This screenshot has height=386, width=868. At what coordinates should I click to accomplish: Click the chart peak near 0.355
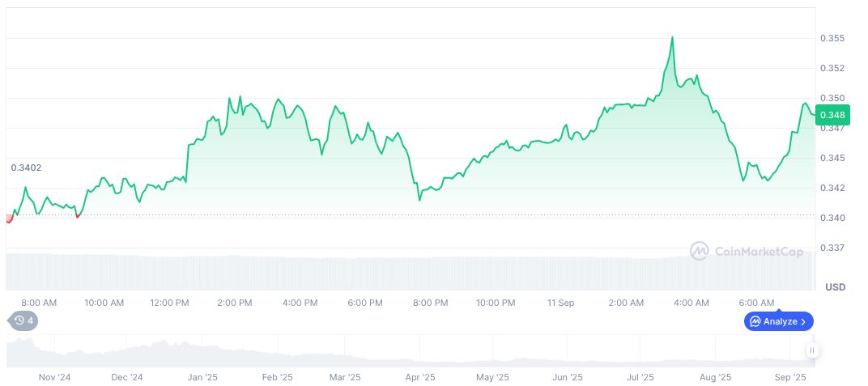point(672,38)
